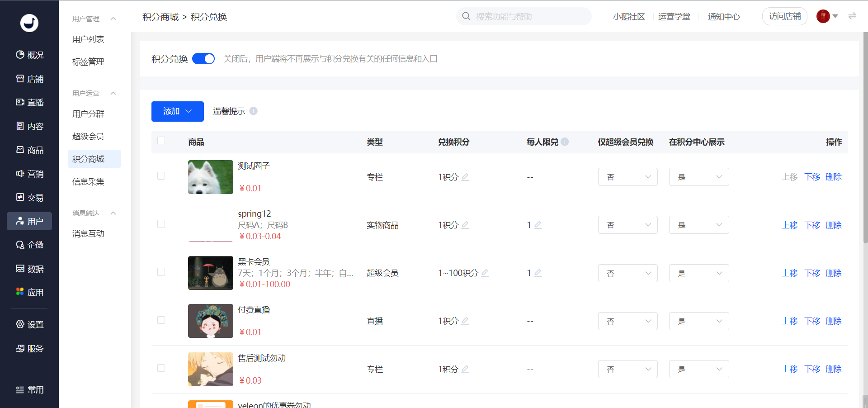
Task: Check the select-all checkbox in table header
Action: coord(161,140)
